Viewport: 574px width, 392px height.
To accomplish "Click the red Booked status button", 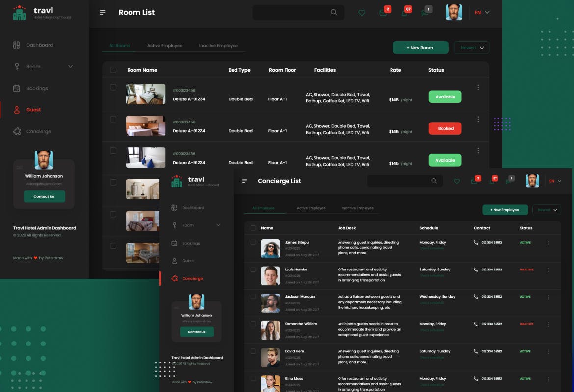I will 445,128.
